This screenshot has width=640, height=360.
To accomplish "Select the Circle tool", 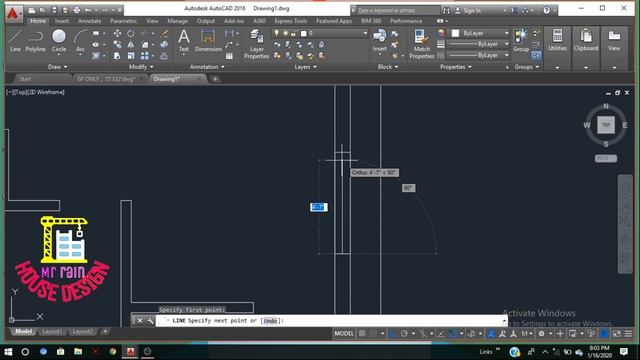I will click(59, 41).
